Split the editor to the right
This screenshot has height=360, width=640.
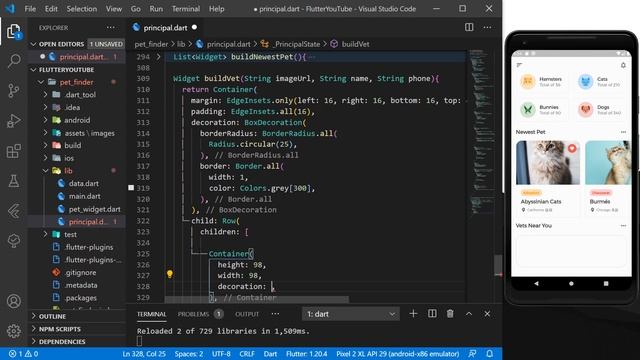(469, 27)
